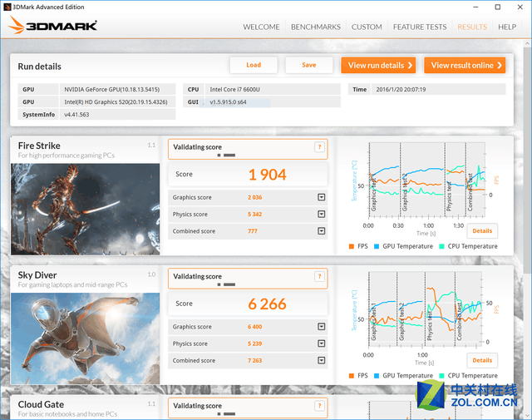The width and height of the screenshot is (532, 420).
Task: Expand Fire Strike Combined score details
Action: [x=322, y=231]
